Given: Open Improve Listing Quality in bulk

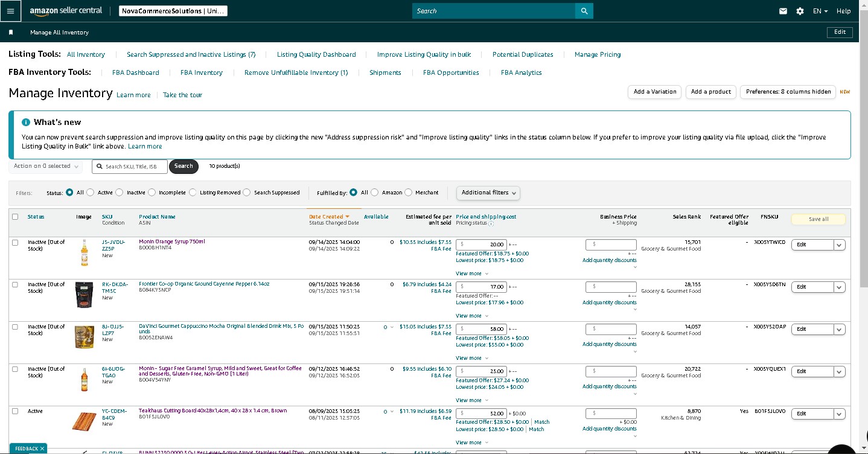Looking at the screenshot, I should click(x=424, y=54).
